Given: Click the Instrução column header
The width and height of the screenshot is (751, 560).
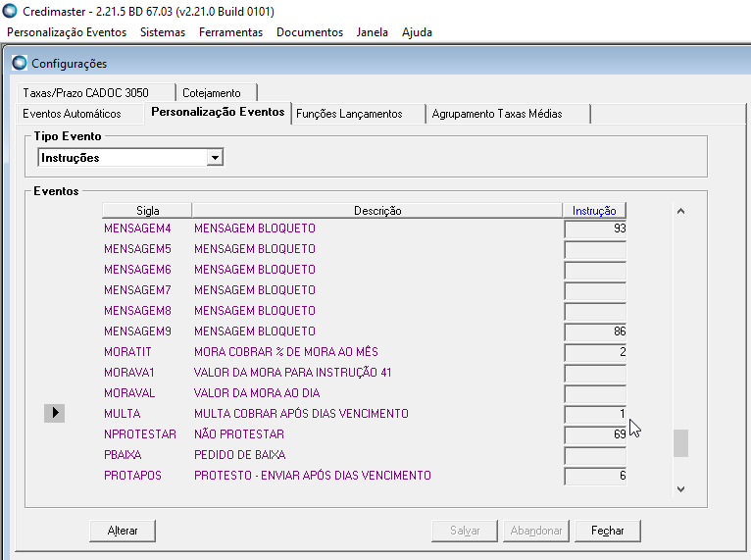Looking at the screenshot, I should (594, 210).
